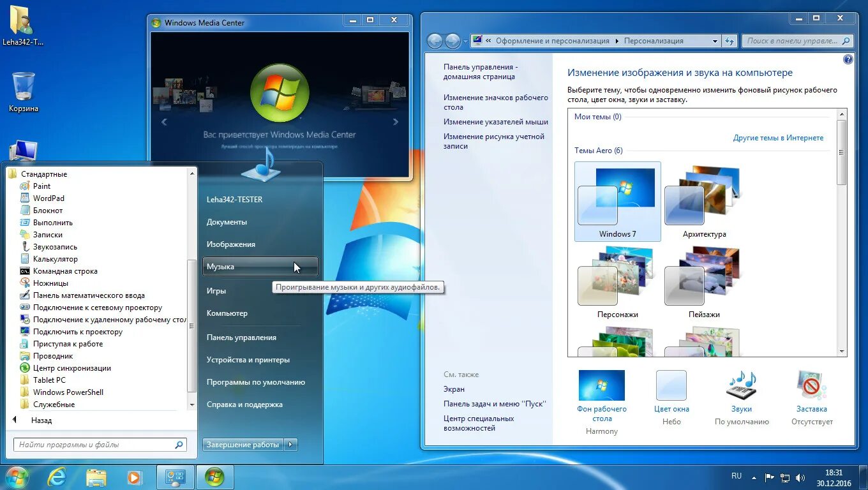Screen dimensions: 868x490
Task: Open Изменение указателей мыши link
Action: click(496, 122)
